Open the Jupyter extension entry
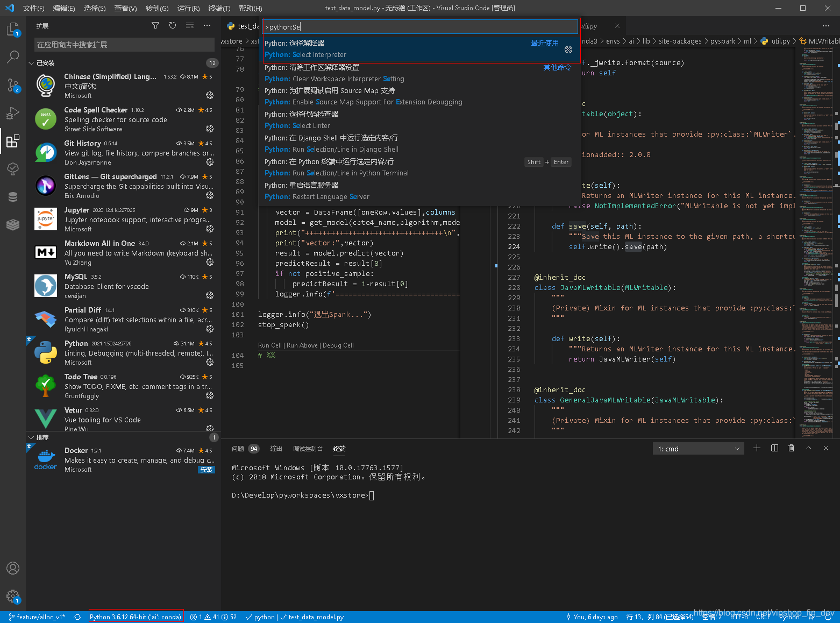 pyautogui.click(x=124, y=219)
